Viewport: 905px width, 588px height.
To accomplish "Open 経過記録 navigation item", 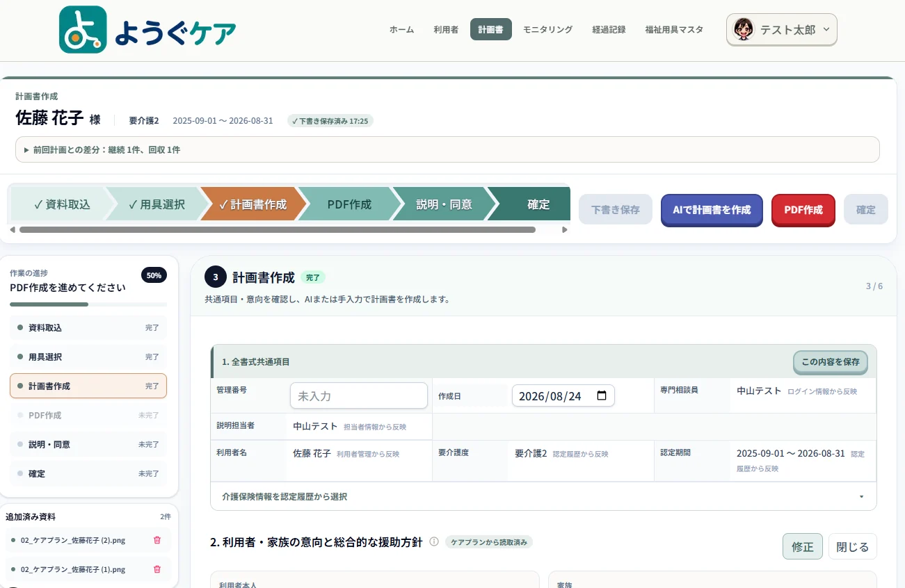I will click(x=609, y=30).
